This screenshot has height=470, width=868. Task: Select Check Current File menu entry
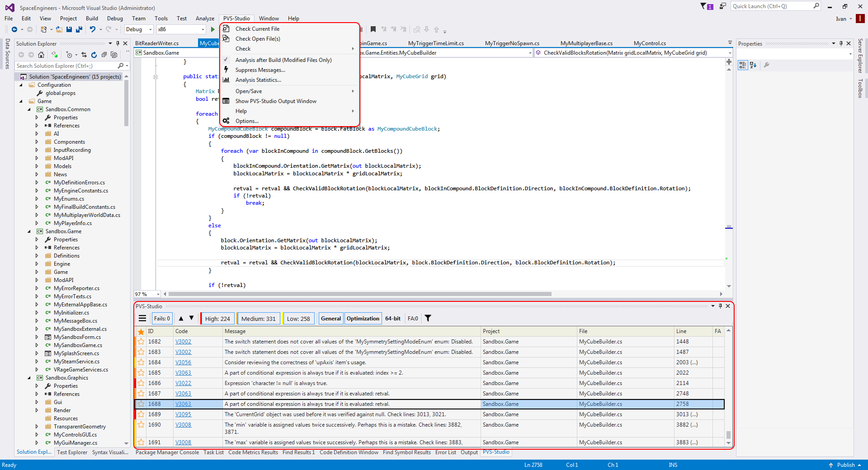[x=257, y=29]
